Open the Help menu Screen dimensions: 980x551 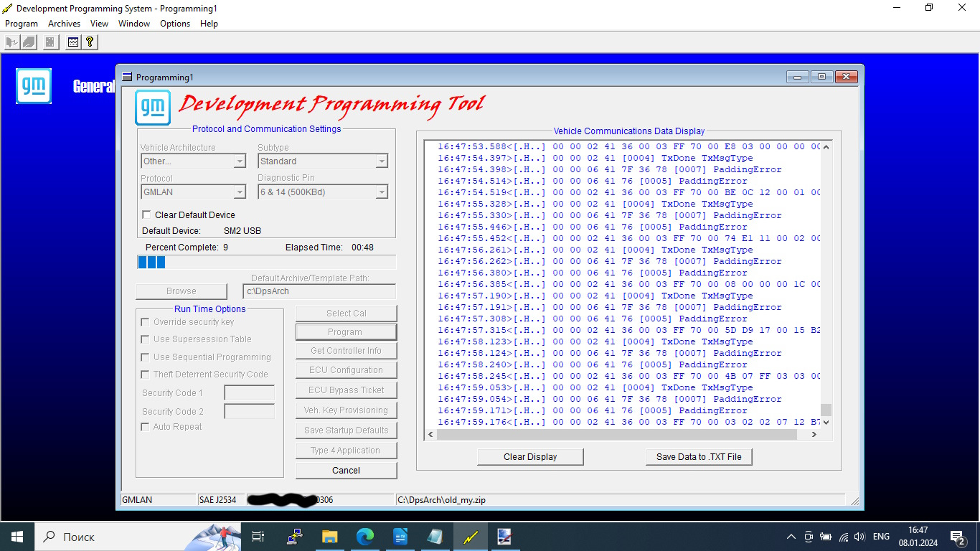pos(209,24)
